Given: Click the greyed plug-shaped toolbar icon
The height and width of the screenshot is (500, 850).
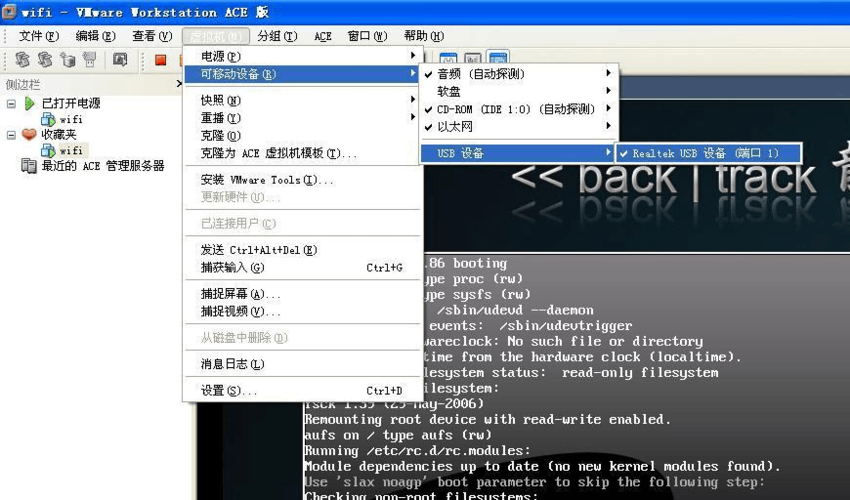Looking at the screenshot, I should (89, 60).
